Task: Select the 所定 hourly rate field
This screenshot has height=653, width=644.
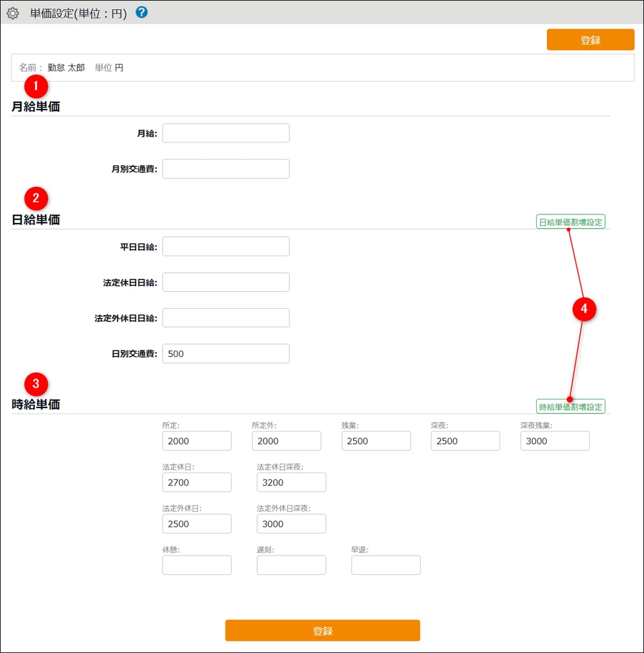Action: pyautogui.click(x=197, y=441)
